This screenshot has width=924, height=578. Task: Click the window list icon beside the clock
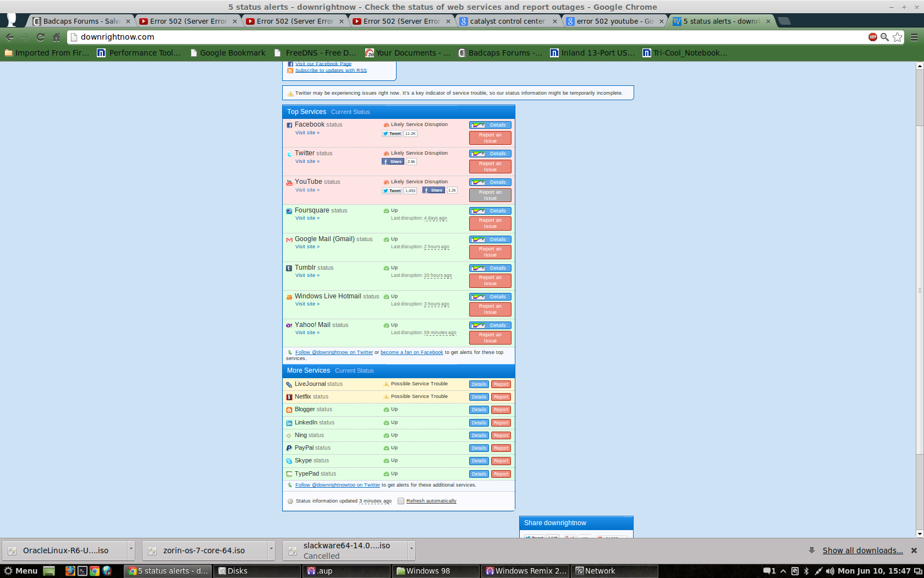(x=918, y=571)
